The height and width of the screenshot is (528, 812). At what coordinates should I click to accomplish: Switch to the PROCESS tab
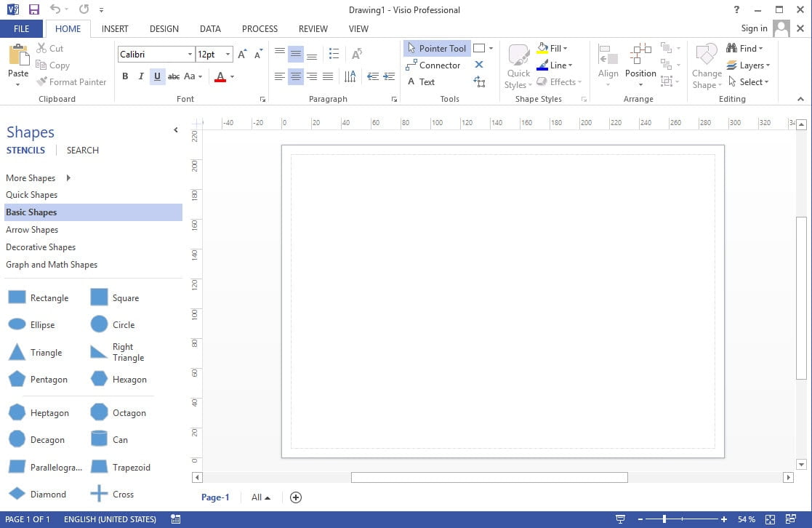pyautogui.click(x=260, y=29)
